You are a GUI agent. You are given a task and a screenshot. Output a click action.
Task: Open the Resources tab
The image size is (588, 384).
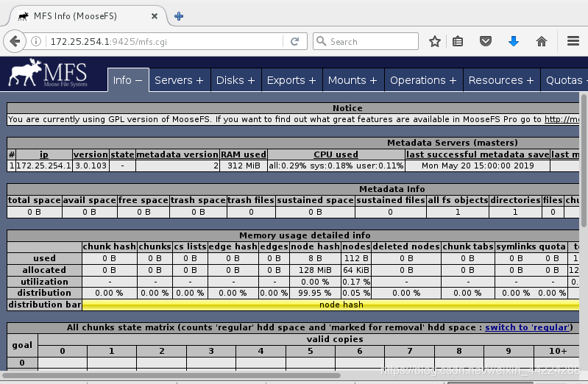pos(501,80)
